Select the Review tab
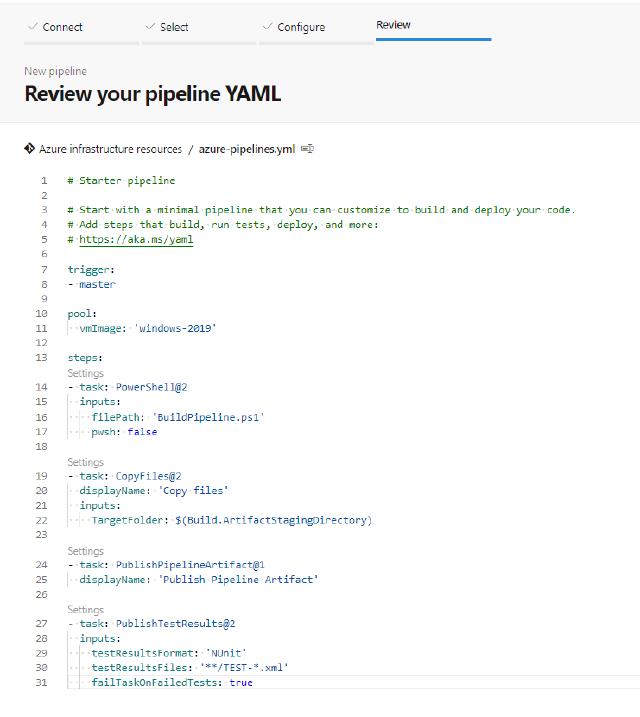This screenshot has width=640, height=717. (393, 25)
